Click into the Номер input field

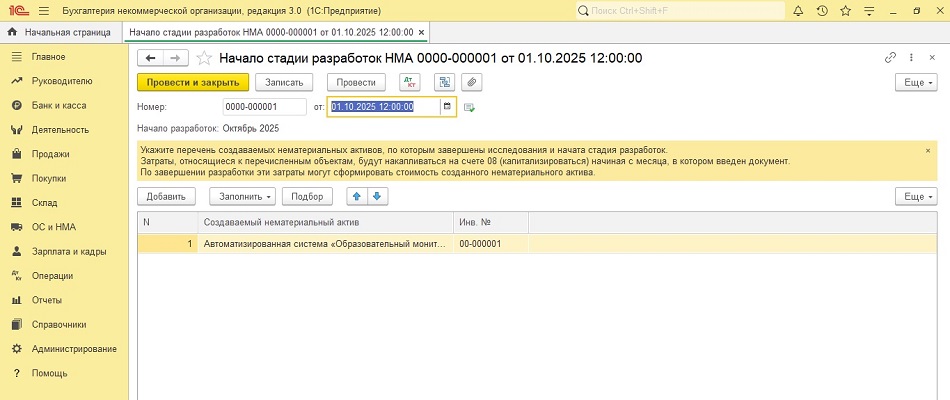pos(265,106)
